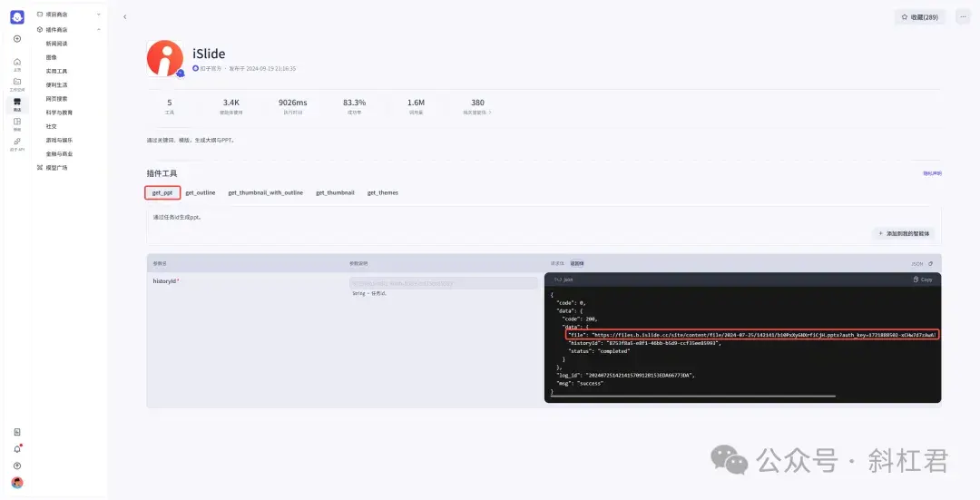Select the 游戏与娱乐 category
The image size is (980, 500).
[59, 140]
